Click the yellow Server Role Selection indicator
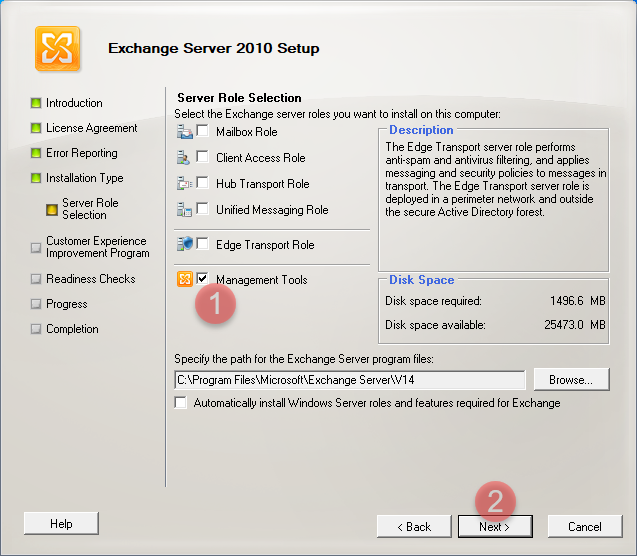Viewport: 637px width, 556px height. click(52, 210)
